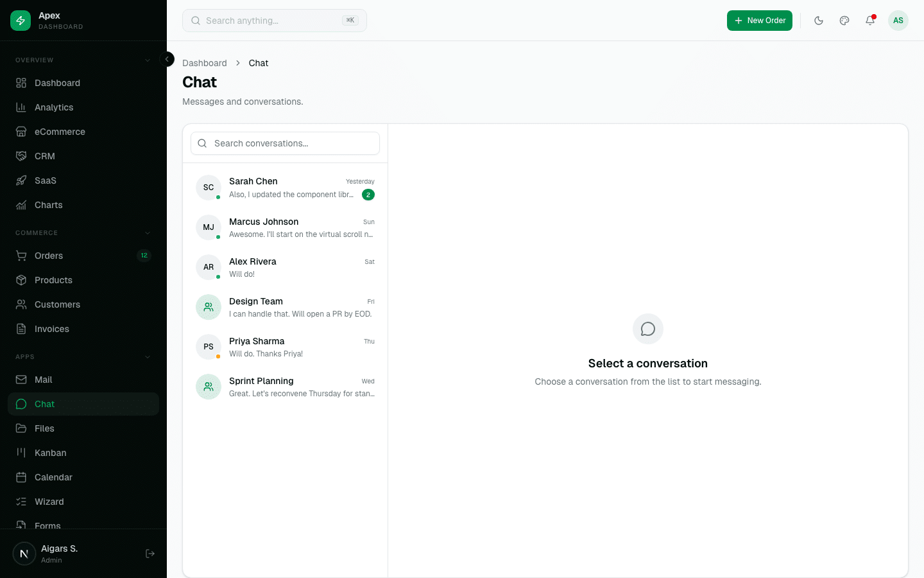
Task: Toggle dark mode with the moon icon
Action: pos(819,21)
